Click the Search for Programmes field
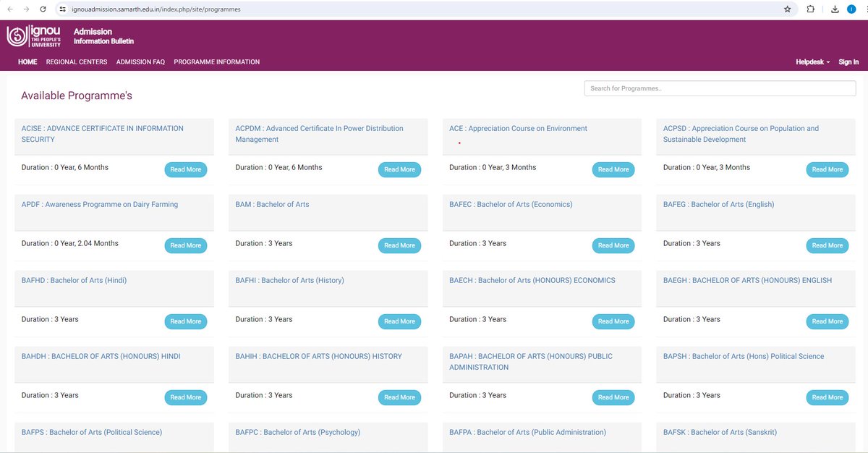 pyautogui.click(x=720, y=88)
